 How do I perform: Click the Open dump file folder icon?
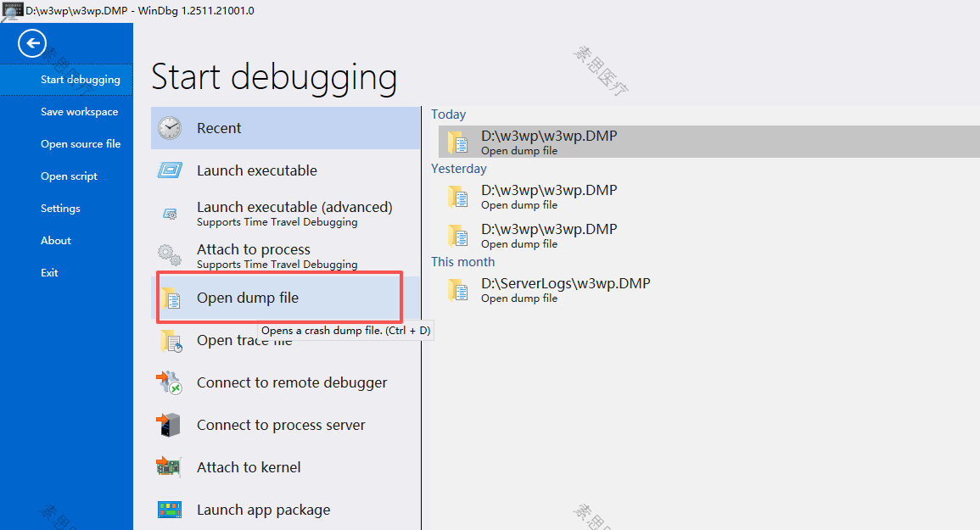(171, 298)
